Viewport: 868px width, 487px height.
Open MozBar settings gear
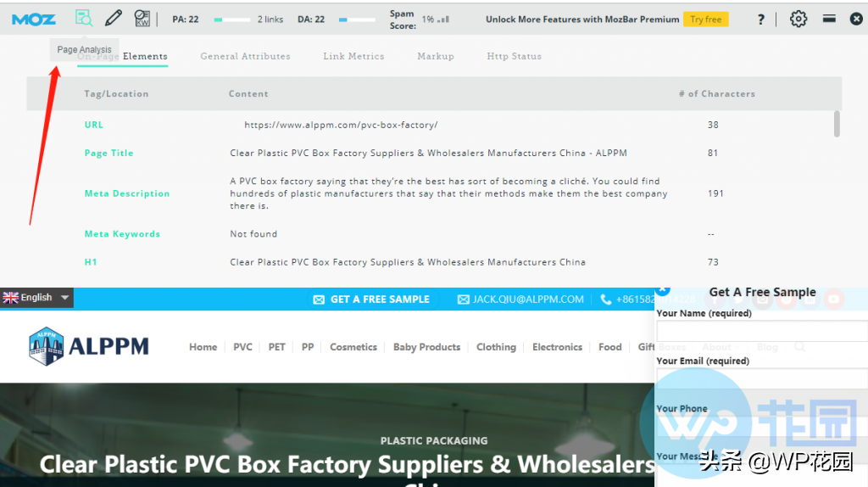coord(798,19)
